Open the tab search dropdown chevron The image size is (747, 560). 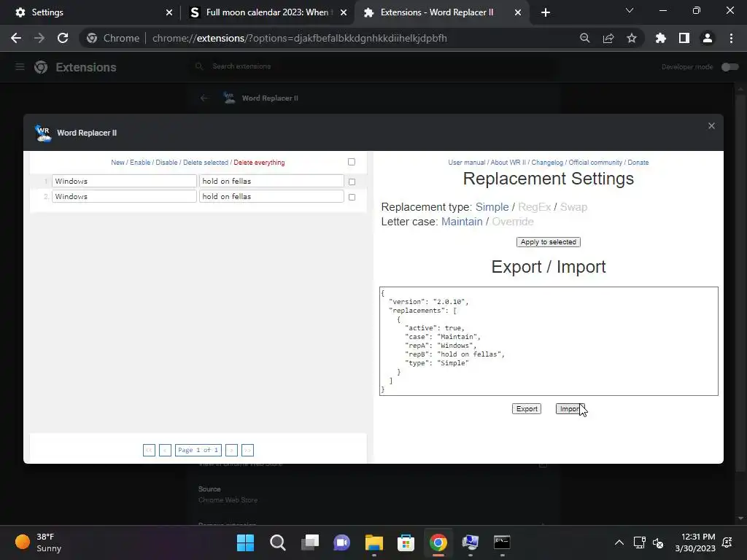coord(630,10)
